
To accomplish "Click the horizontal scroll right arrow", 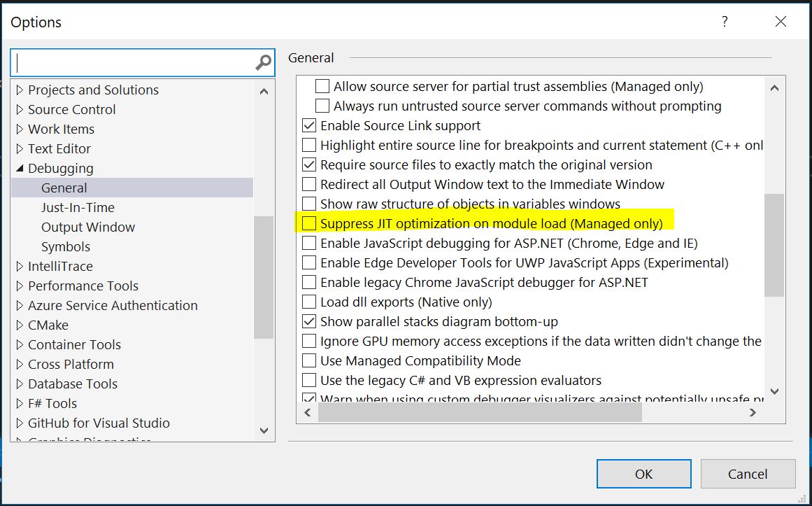I will (x=753, y=413).
